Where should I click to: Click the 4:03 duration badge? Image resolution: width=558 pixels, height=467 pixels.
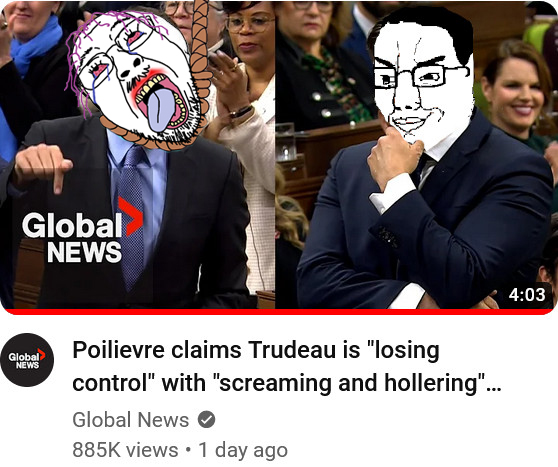coord(527,294)
